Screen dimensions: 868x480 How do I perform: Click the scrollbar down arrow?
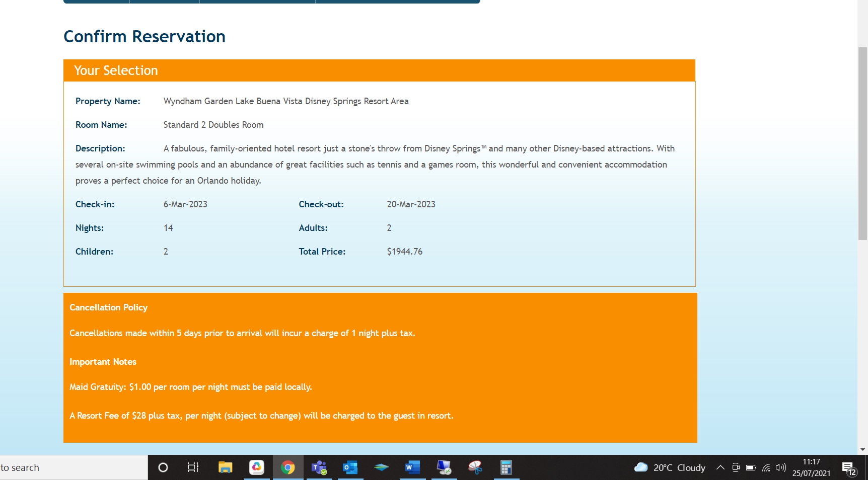[862, 450]
